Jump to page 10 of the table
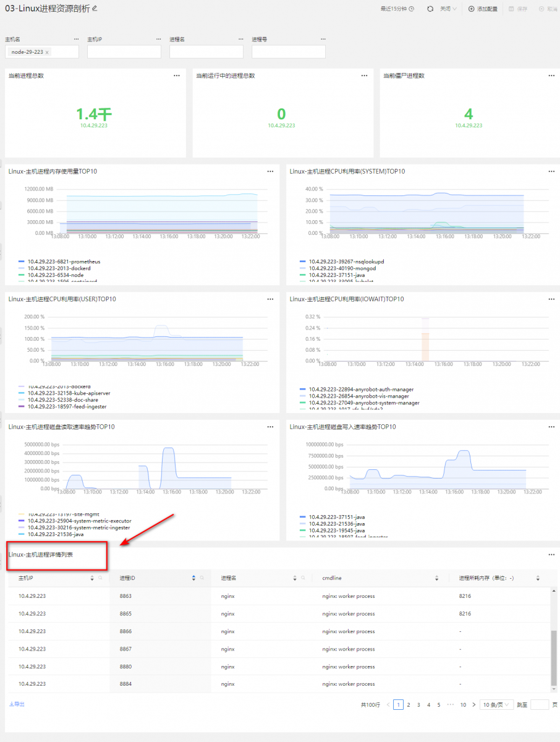This screenshot has width=560, height=742. [x=463, y=705]
